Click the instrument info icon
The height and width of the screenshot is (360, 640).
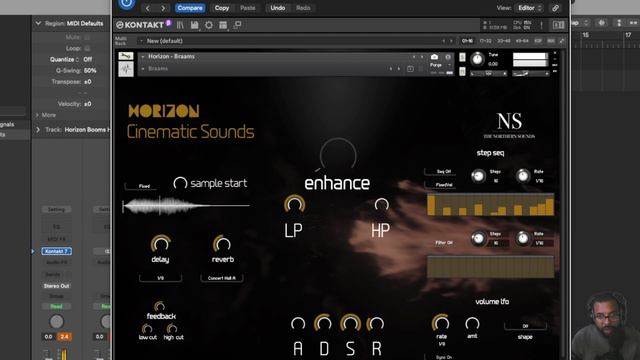(x=448, y=57)
